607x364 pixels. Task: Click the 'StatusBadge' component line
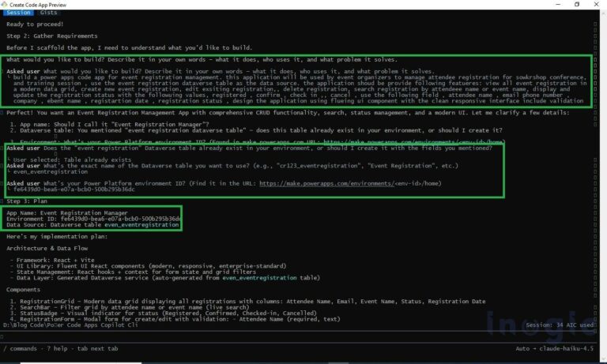click(x=163, y=313)
